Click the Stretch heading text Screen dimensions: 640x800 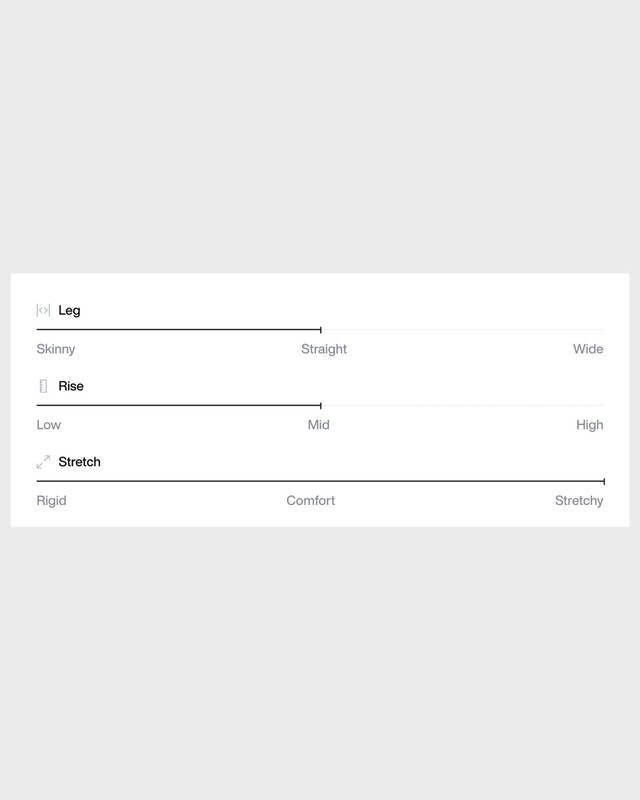click(x=80, y=463)
